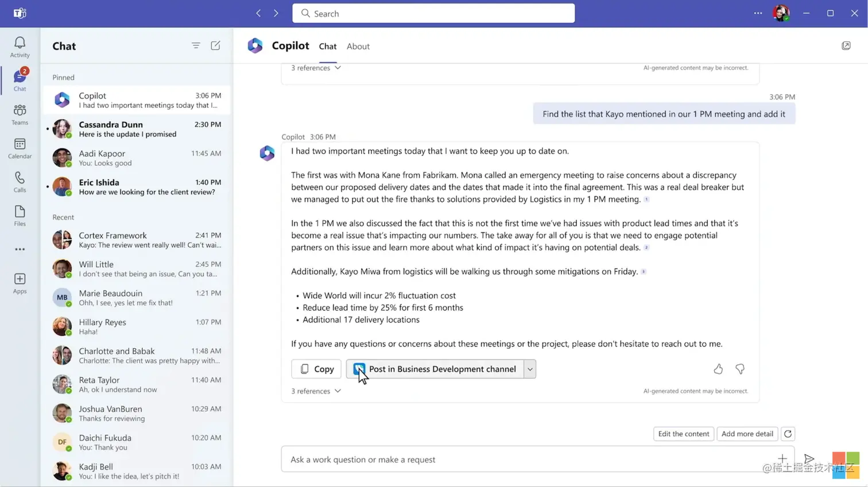
Task: Click the plus icon in message box
Action: (x=782, y=459)
